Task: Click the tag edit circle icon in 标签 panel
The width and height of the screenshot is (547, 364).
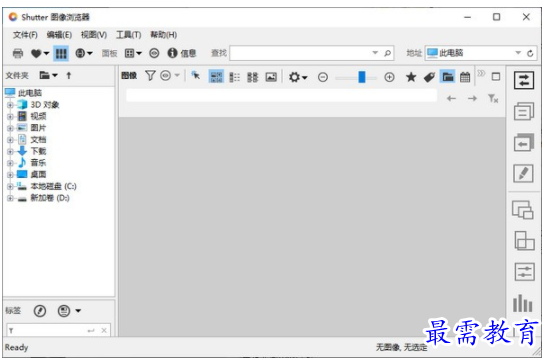Action: 40,311
